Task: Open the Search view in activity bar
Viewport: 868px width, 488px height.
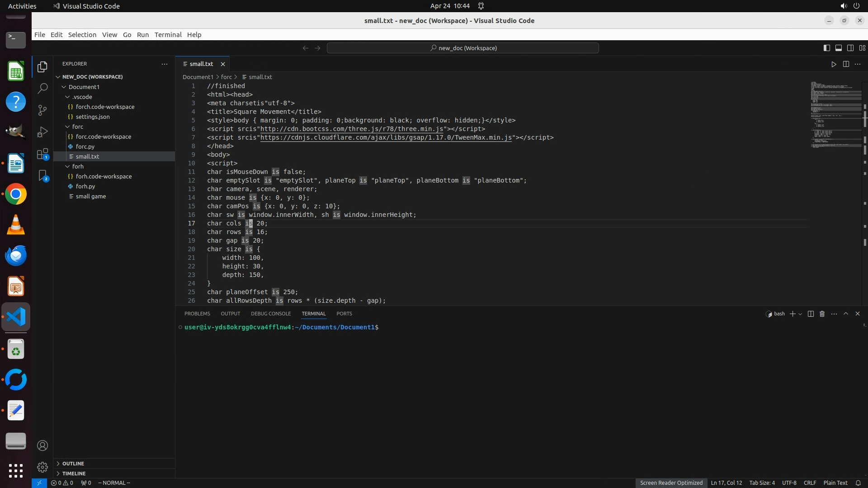Action: (42, 88)
